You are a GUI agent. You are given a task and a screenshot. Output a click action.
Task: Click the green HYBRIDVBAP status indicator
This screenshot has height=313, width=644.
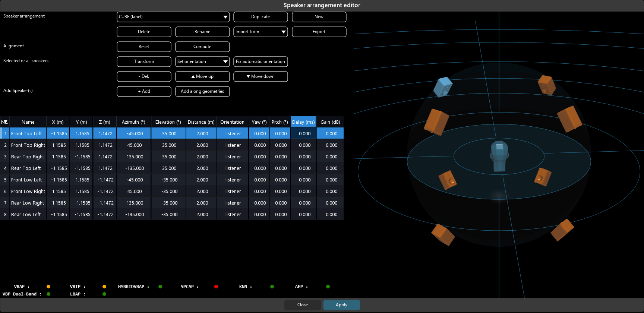click(160, 287)
